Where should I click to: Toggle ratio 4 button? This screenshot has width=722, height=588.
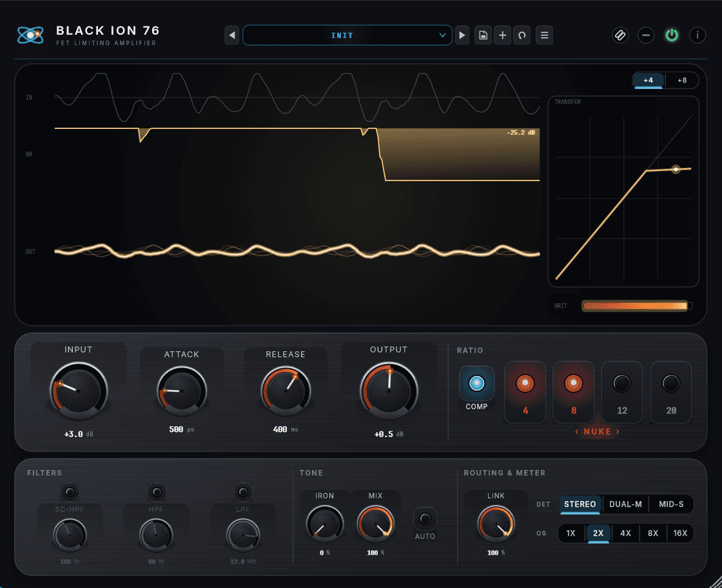(525, 391)
